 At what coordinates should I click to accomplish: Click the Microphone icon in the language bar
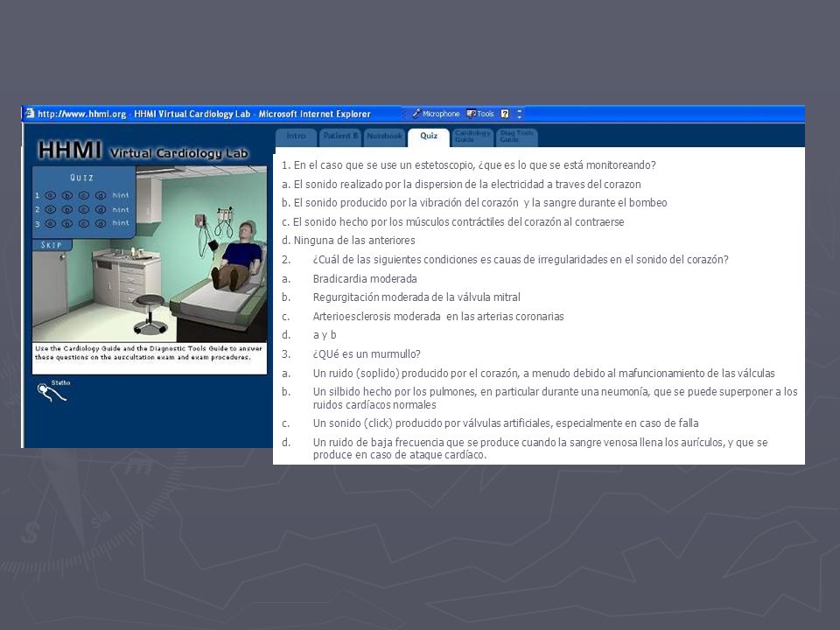[x=416, y=114]
